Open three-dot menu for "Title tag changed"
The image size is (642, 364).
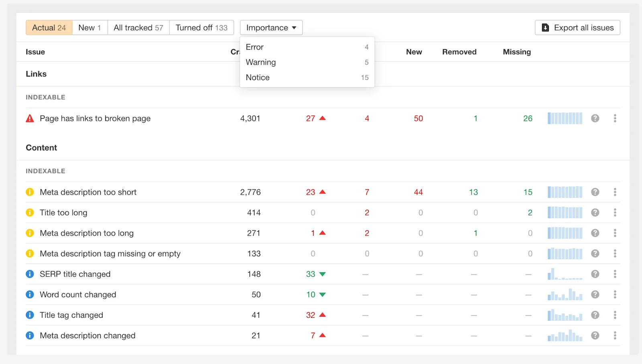[x=615, y=315]
